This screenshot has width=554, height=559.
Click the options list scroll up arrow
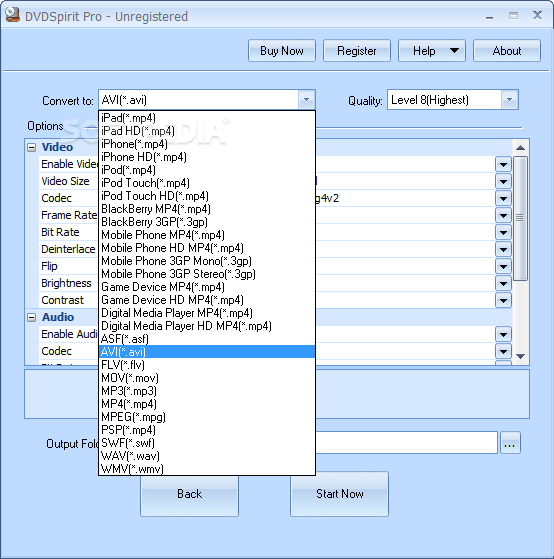pos(520,148)
